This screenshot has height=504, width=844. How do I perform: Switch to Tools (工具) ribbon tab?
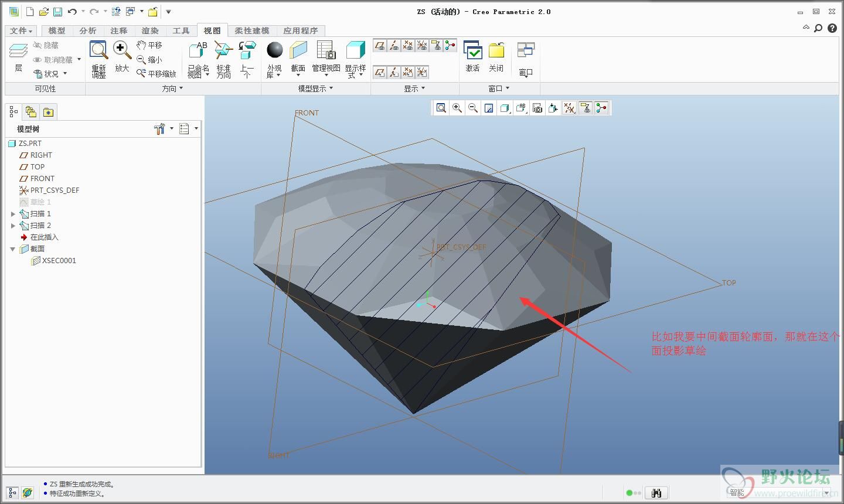tap(181, 30)
